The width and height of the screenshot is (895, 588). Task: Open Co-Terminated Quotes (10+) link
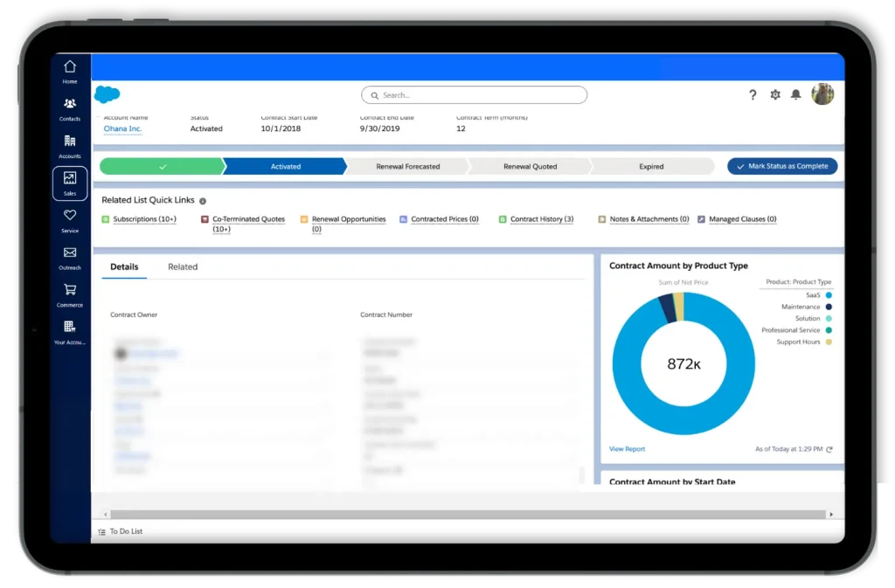pyautogui.click(x=248, y=225)
